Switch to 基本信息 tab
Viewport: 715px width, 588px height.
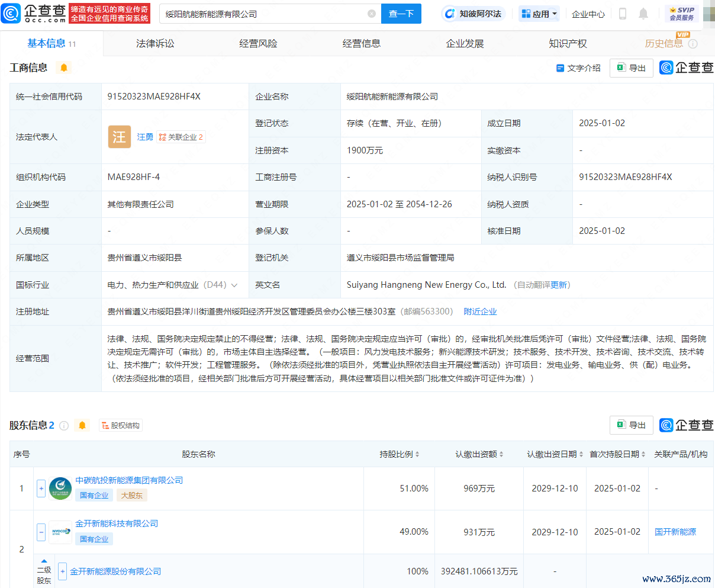(x=51, y=43)
